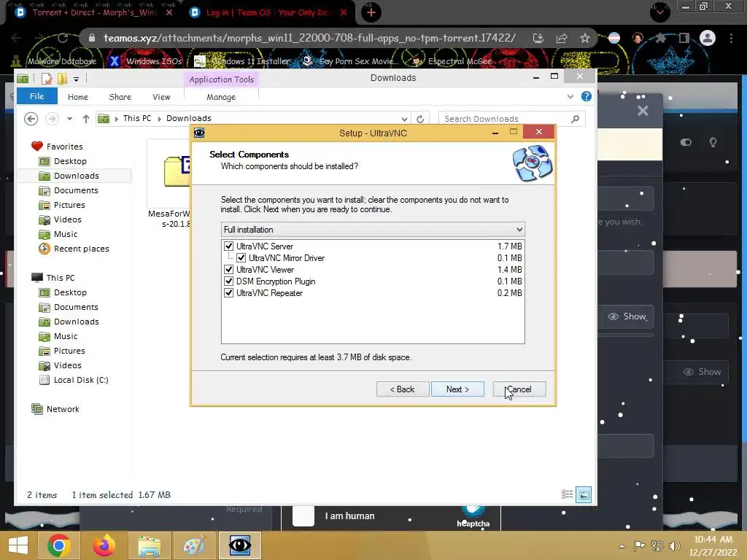
Task: Open Recent places in sidebar
Action: (x=82, y=249)
